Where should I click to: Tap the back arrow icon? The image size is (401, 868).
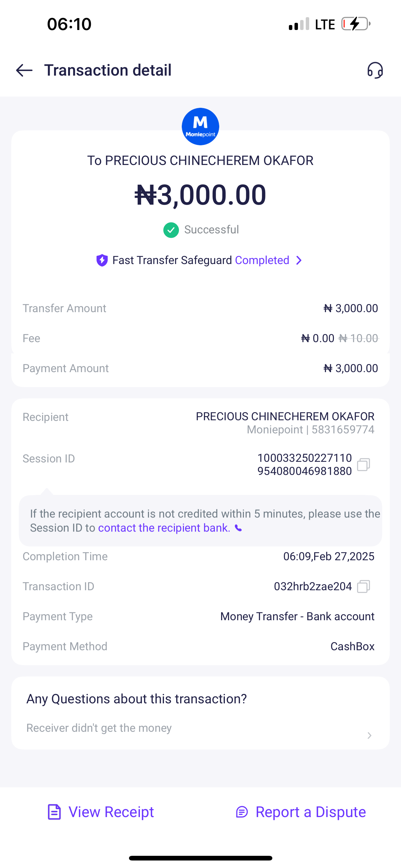point(24,70)
